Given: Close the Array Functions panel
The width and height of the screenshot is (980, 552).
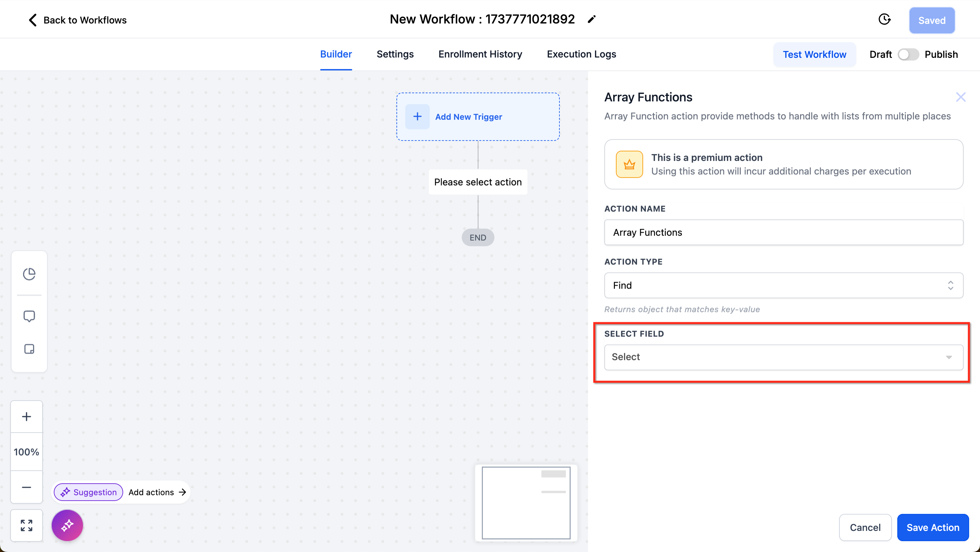Looking at the screenshot, I should (x=961, y=97).
